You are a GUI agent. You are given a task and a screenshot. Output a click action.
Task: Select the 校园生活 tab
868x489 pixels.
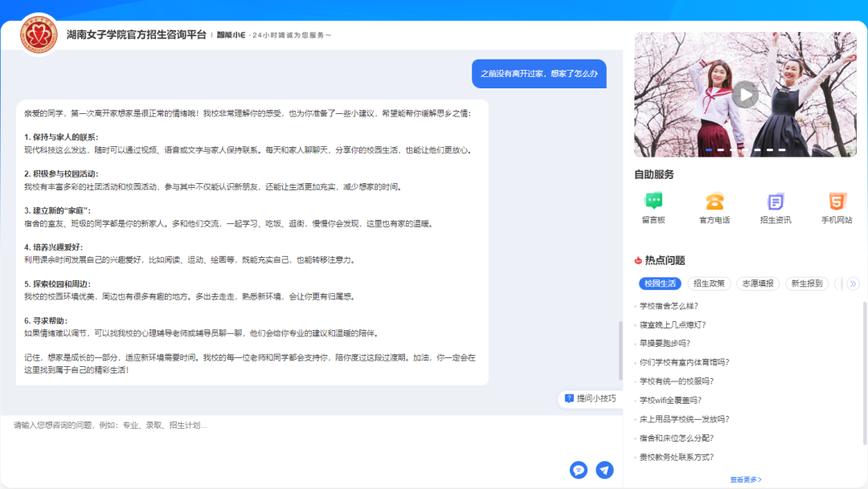[x=660, y=283]
